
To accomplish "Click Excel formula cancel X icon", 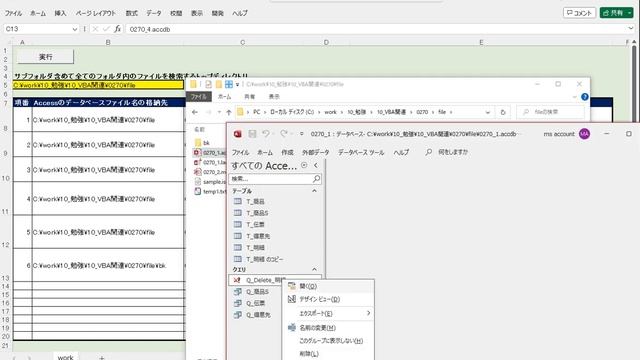I will click(95, 29).
